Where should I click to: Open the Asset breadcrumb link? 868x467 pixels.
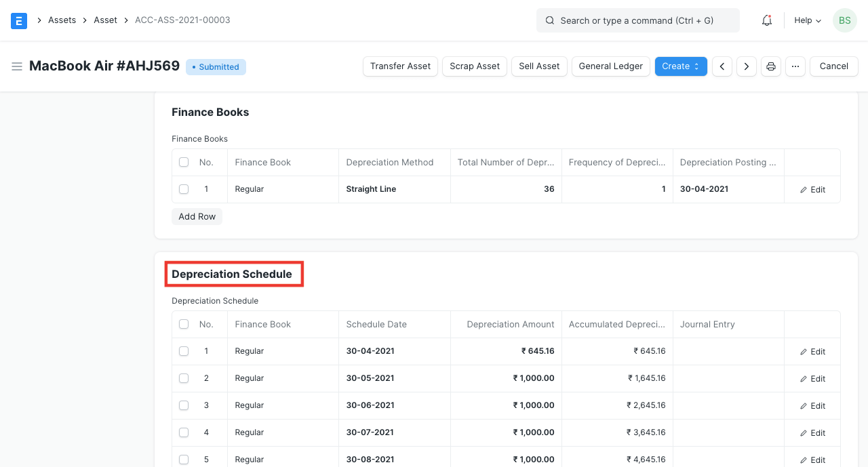click(x=105, y=20)
